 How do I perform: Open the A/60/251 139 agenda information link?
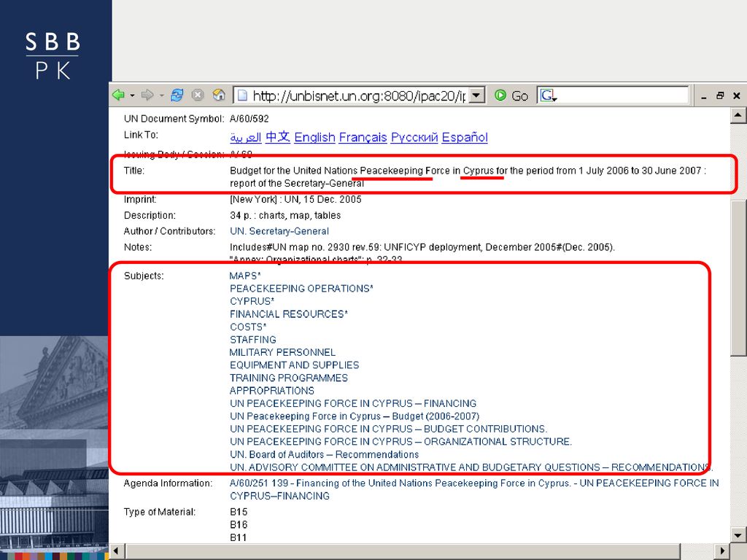(x=474, y=489)
